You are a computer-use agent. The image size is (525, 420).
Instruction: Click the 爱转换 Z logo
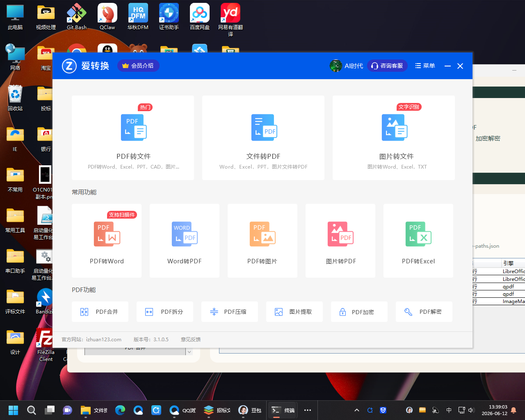coord(69,66)
